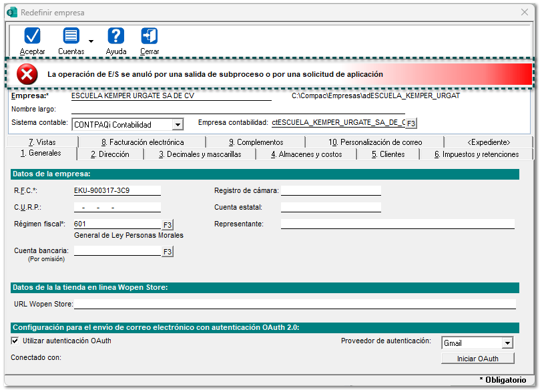Close the Redefinir empresa window
Viewport: 542px width, 392px height.
pos(525,12)
